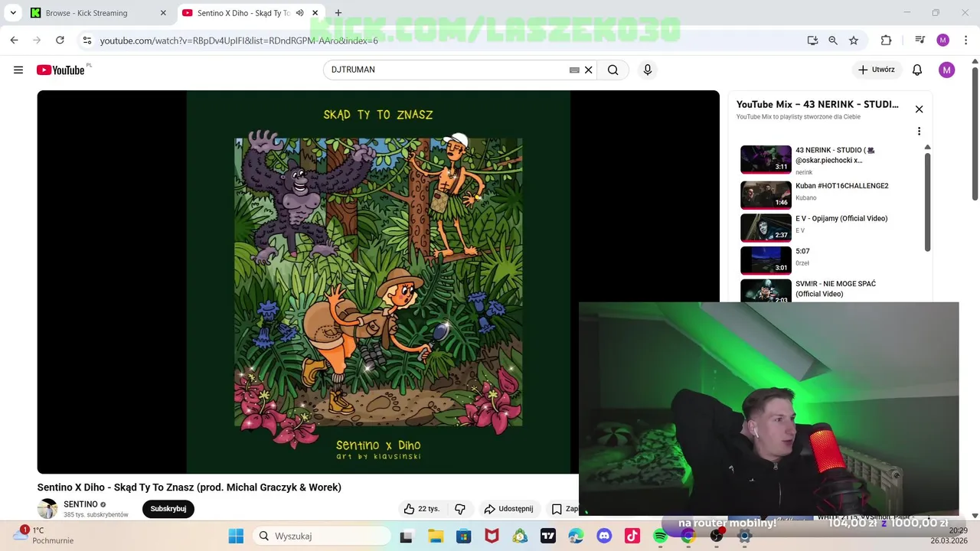Open media controls icon in toolbar
Screen dimensions: 980x551
pyautogui.click(x=920, y=41)
